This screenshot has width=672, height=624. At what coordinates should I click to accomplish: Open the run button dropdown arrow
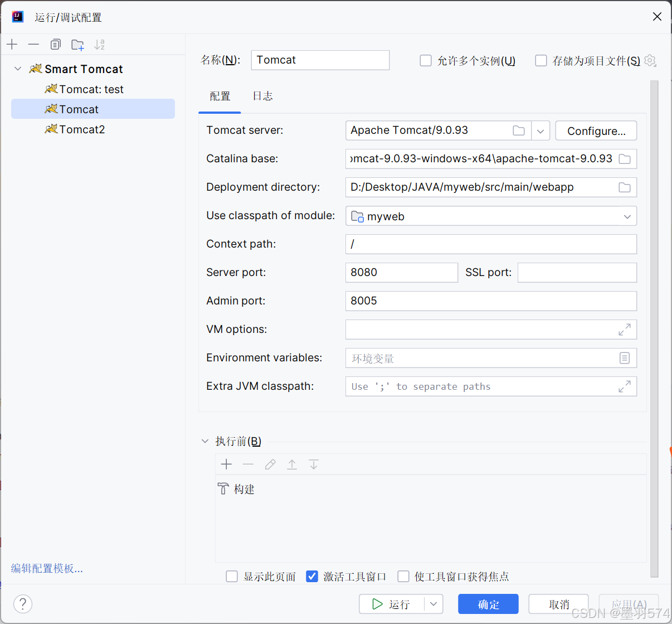point(434,604)
